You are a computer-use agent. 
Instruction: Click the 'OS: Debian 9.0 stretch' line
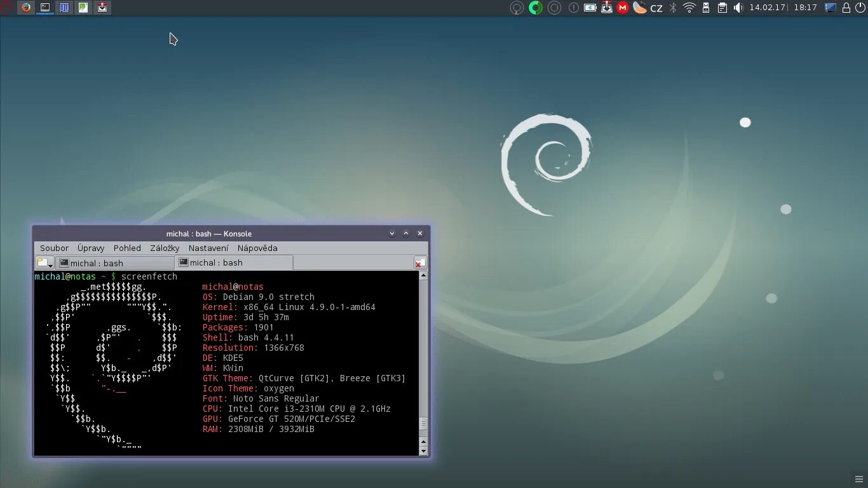259,297
